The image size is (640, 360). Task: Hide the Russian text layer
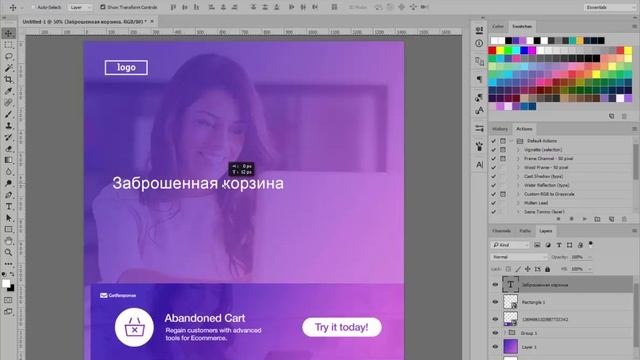495,284
